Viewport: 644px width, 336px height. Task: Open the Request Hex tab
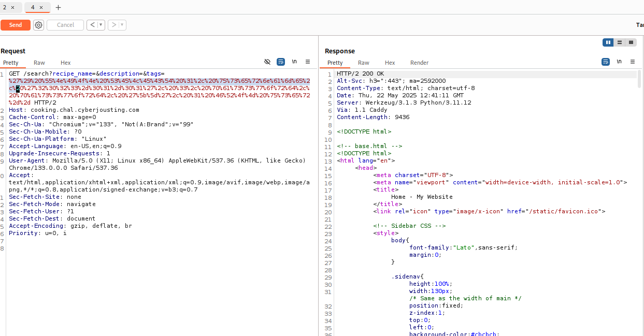(65, 63)
